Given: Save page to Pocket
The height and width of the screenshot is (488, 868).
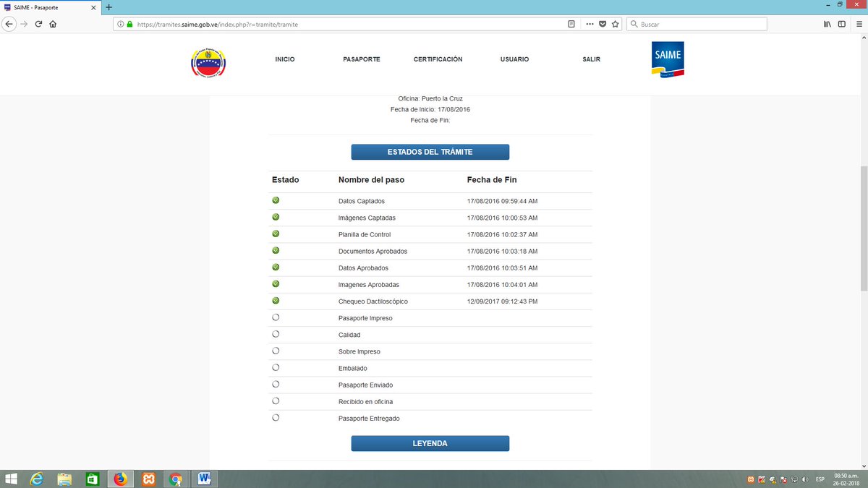Looking at the screenshot, I should click(603, 24).
